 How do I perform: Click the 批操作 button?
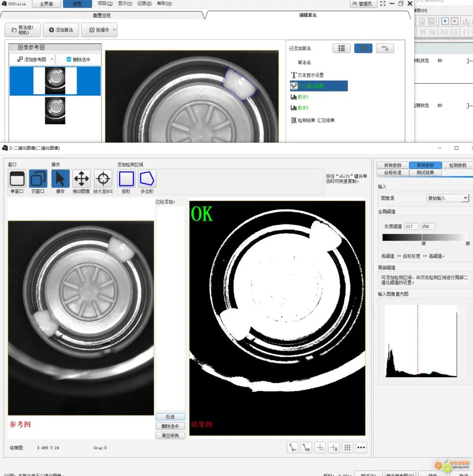(99, 30)
